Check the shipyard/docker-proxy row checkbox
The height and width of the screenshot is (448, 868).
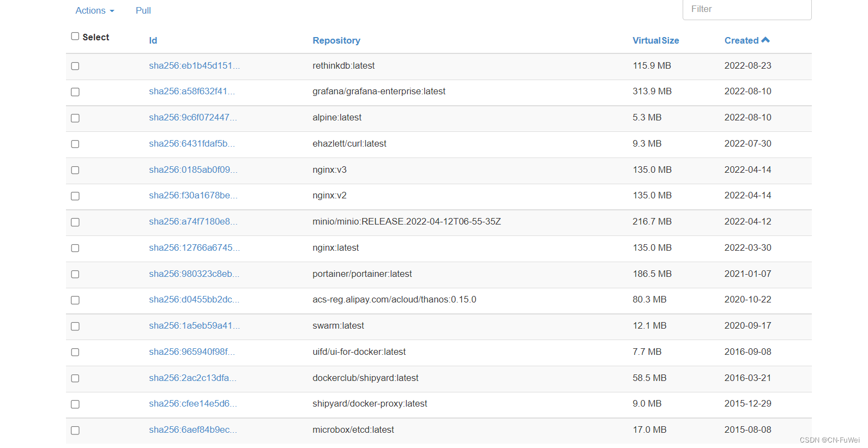pos(75,404)
